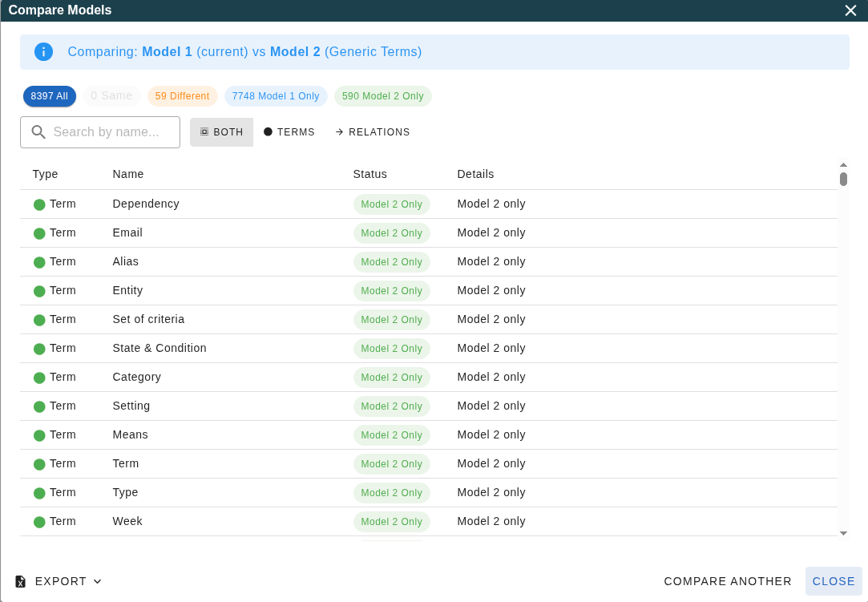This screenshot has height=602, width=868.
Task: Expand the Export dropdown chevron
Action: point(98,581)
